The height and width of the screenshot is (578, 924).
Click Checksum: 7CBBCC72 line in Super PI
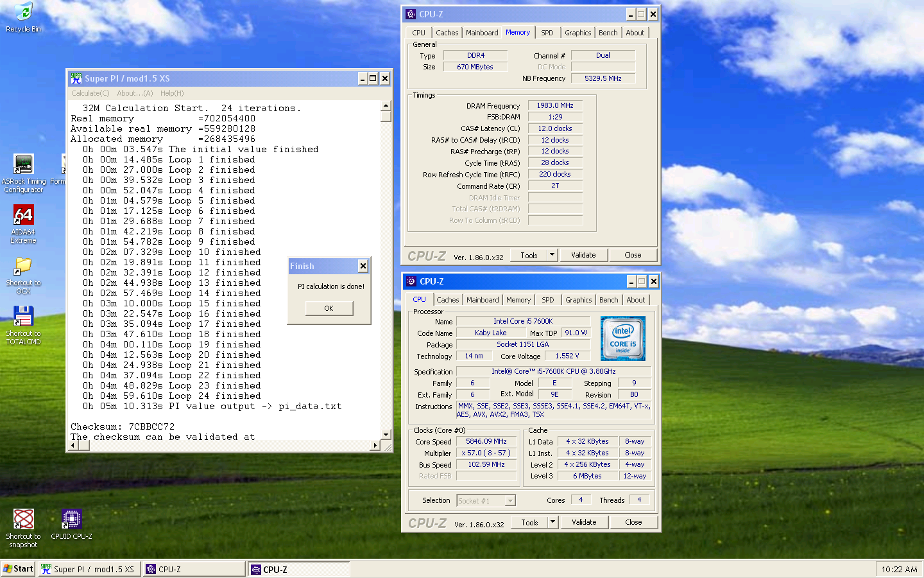point(123,426)
